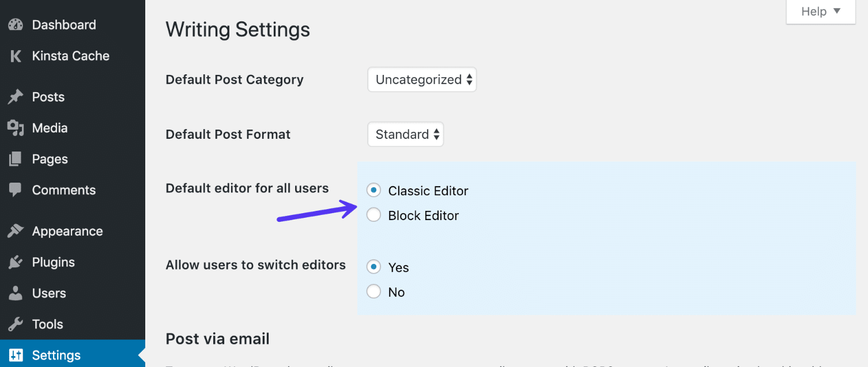Open Media library via the camera icon

(x=14, y=127)
